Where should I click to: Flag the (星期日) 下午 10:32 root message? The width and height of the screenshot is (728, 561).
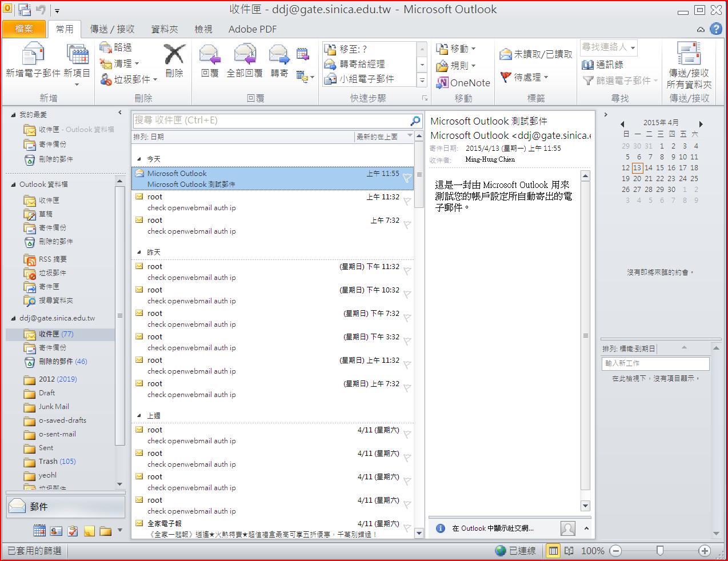click(407, 295)
